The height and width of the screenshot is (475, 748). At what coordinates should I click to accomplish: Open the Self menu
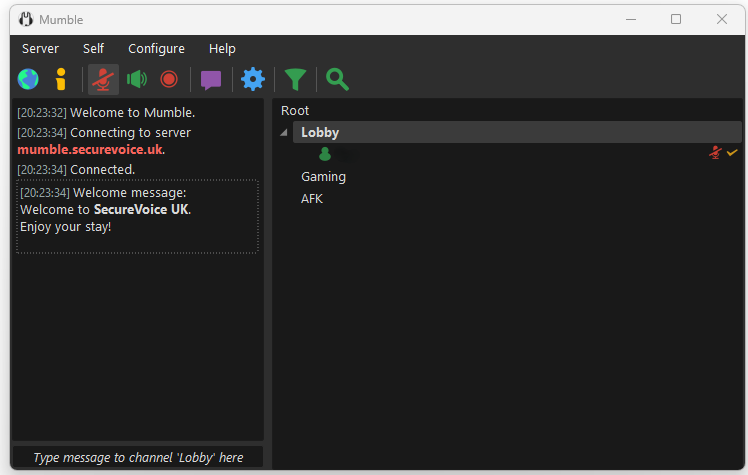click(x=93, y=49)
